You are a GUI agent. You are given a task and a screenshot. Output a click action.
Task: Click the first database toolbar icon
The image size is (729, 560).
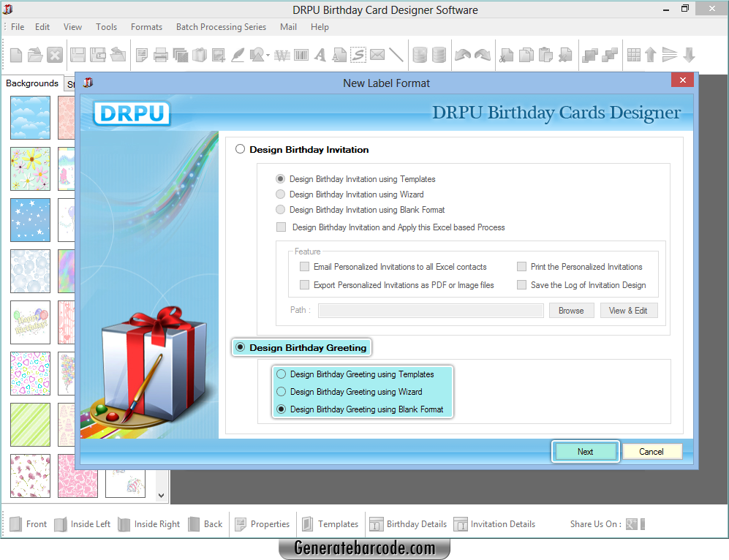click(420, 56)
